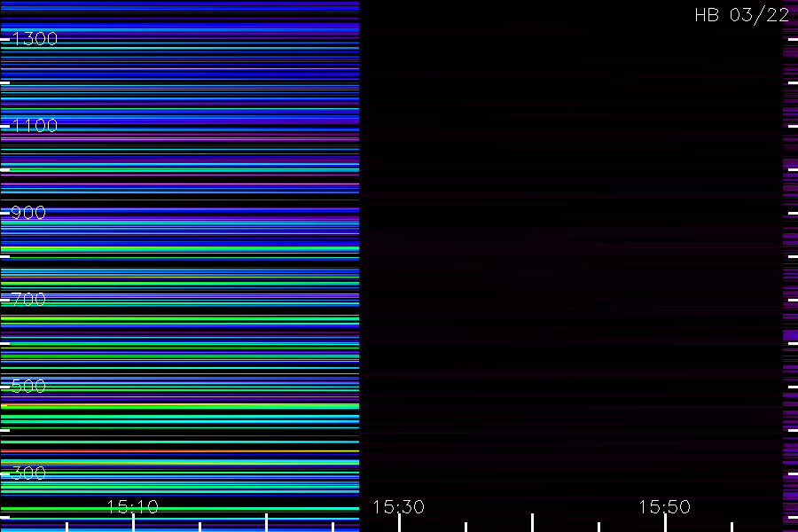The height and width of the screenshot is (532, 798).
Task: Click the 1100 frequency axis label
Action: 35,126
